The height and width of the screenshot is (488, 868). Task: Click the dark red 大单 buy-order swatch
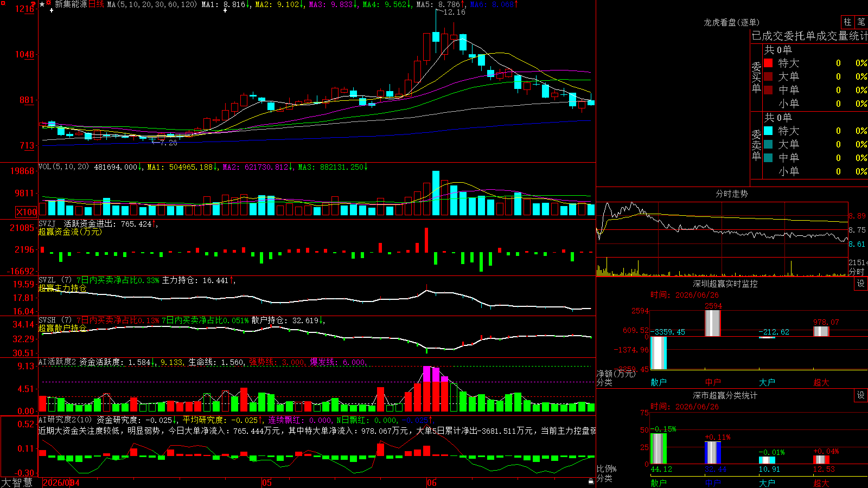[768, 76]
